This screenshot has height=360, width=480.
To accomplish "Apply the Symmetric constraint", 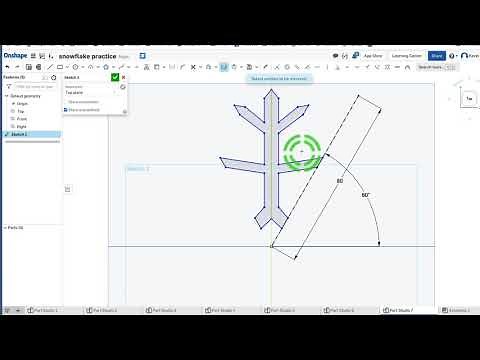I will [387, 67].
